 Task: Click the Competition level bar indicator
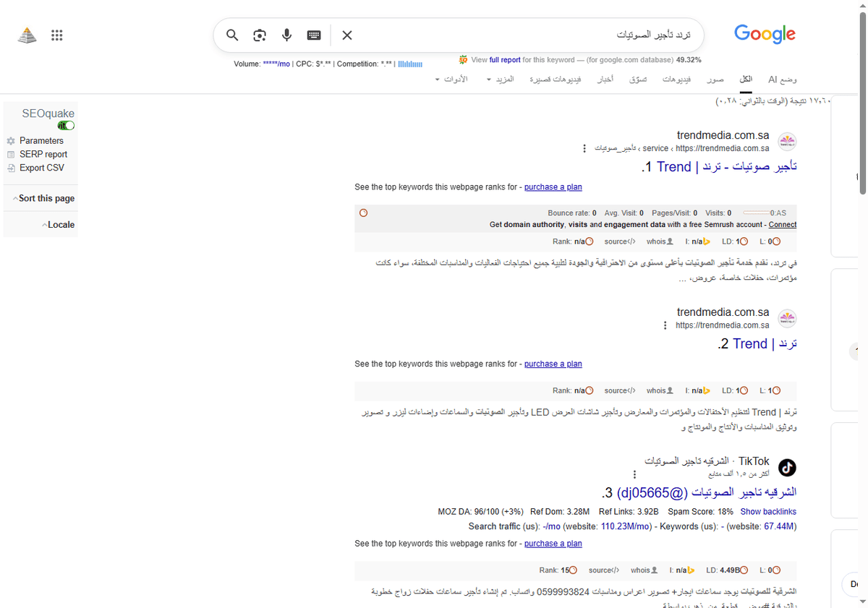409,64
